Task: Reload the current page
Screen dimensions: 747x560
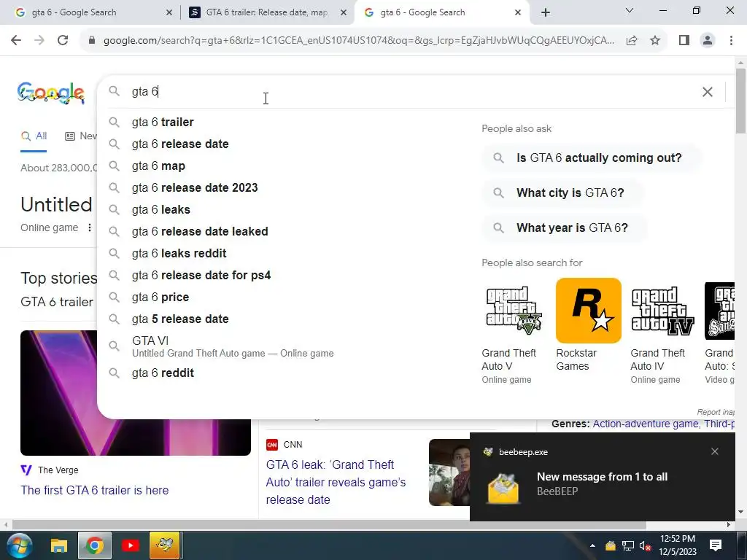Action: click(63, 41)
